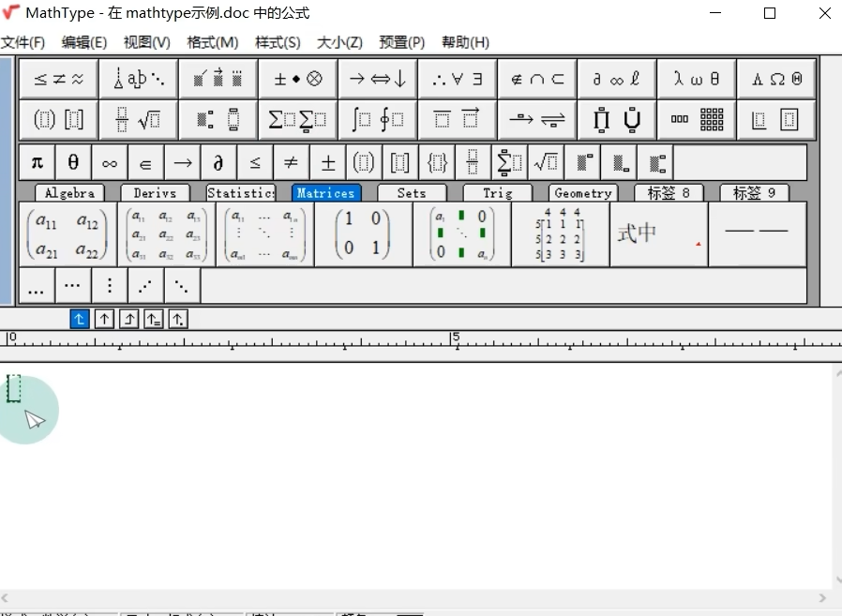
Task: Insert the general m×n matrix template
Action: pos(265,234)
